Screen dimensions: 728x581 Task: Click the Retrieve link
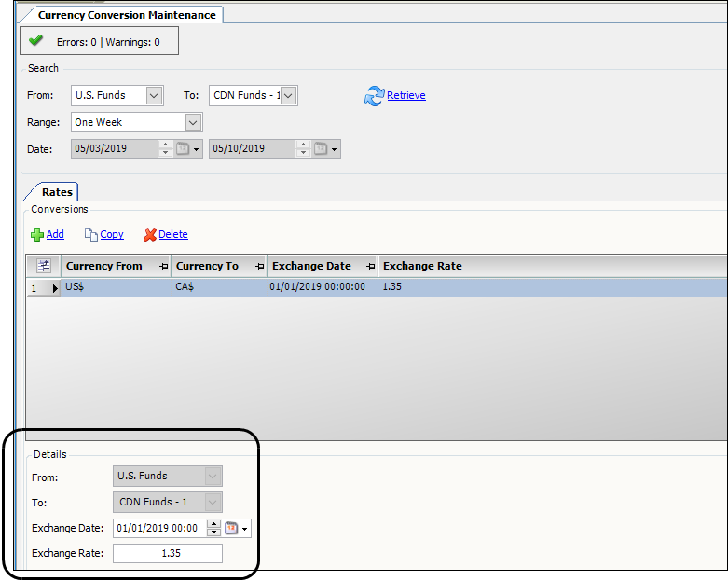pyautogui.click(x=406, y=95)
